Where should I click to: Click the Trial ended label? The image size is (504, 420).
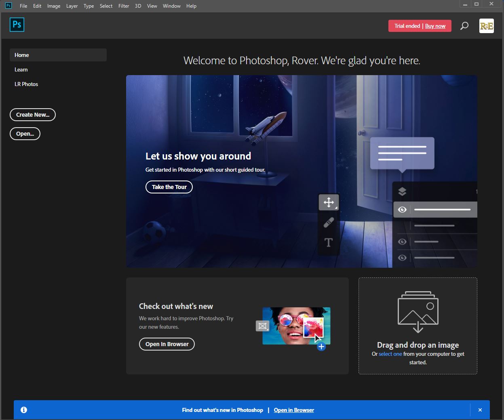point(407,26)
